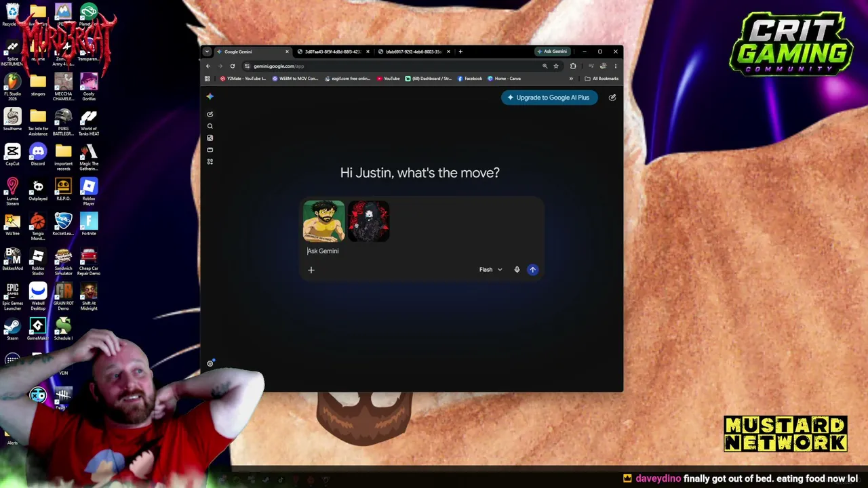Open Gemini settings gear at sidebar bottom

click(x=210, y=364)
